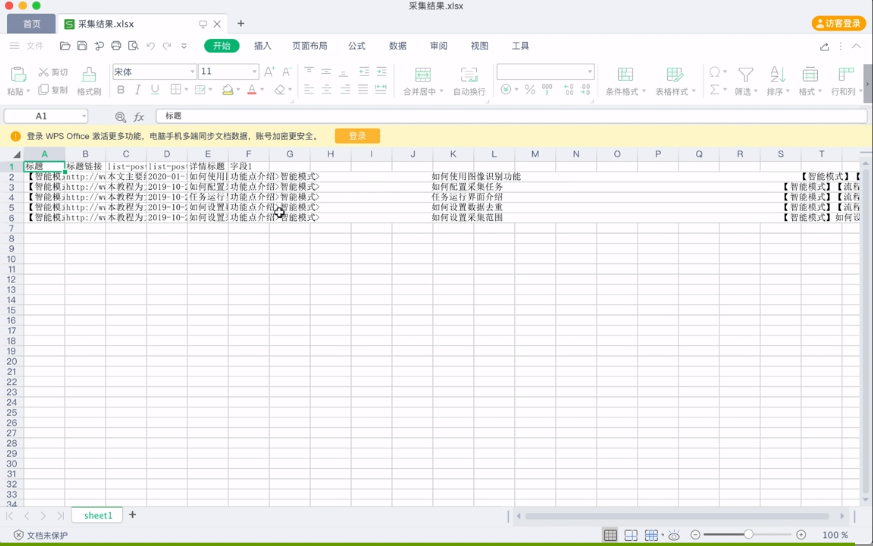
Task: Toggle Underline formatting
Action: [154, 90]
